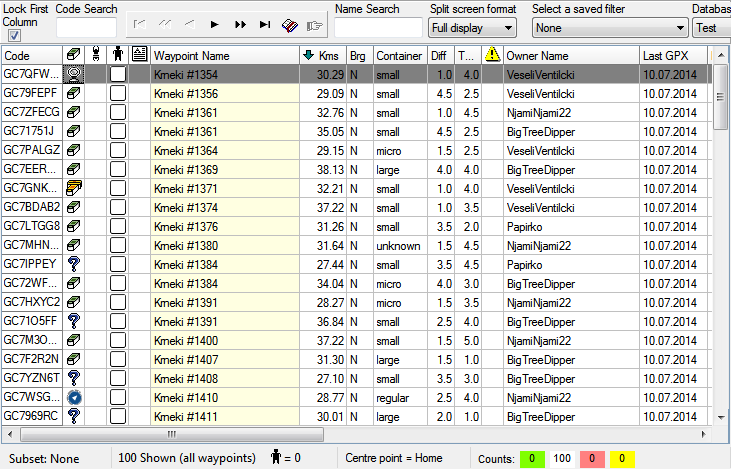The height and width of the screenshot is (469, 731).
Task: Check user flag for Kmeki #1356 row
Action: [118, 93]
